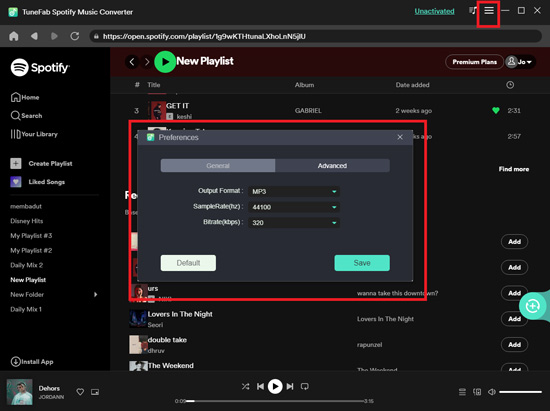Open the Output Format dropdown

click(x=294, y=191)
